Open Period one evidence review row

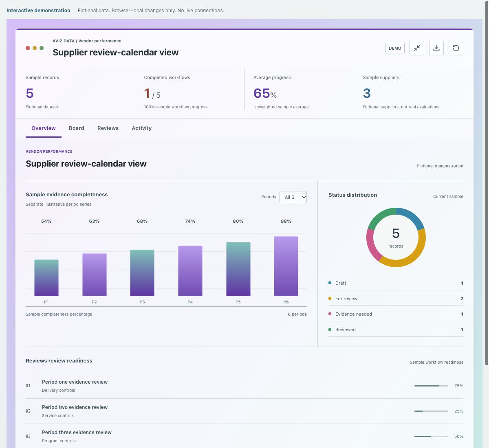click(x=244, y=386)
